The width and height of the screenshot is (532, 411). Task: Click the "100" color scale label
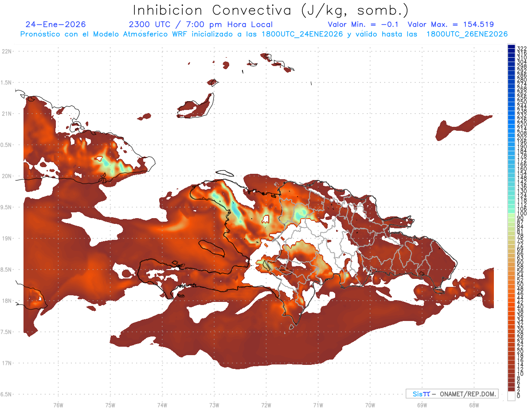point(522,213)
